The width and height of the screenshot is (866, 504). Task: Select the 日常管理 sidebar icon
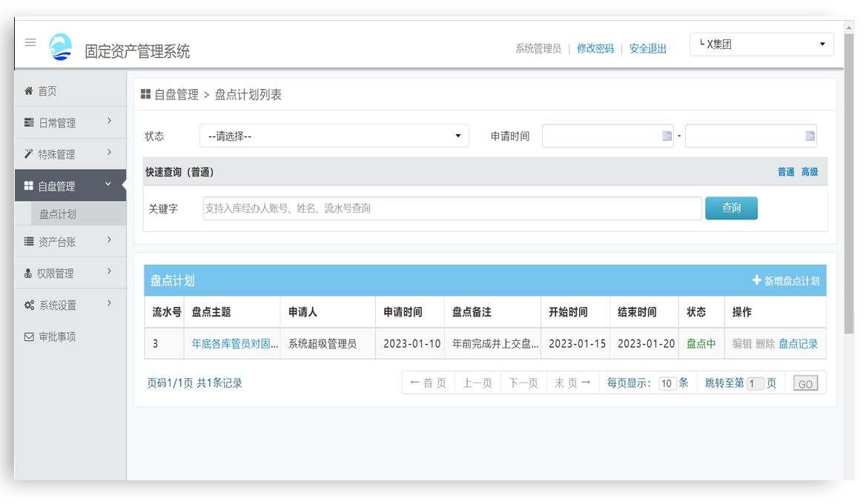coord(27,122)
